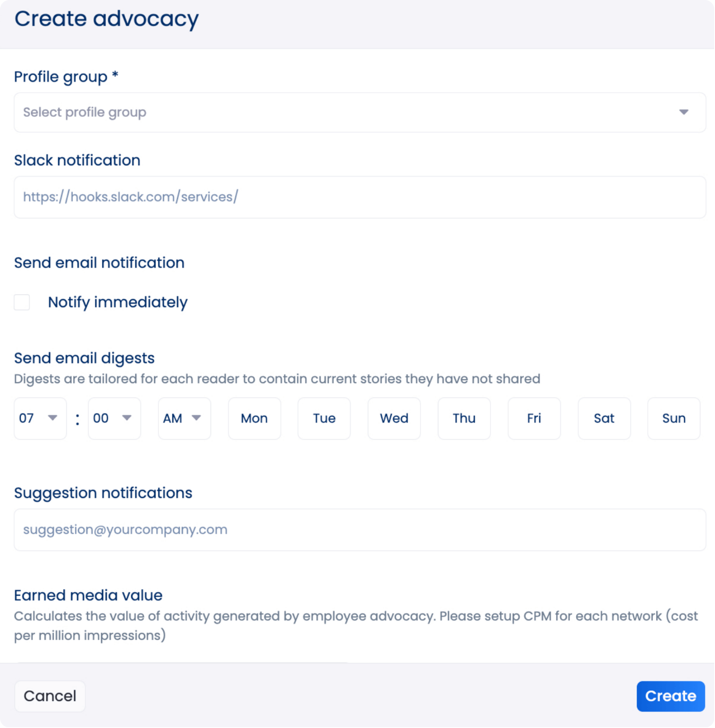Open the Profile group dropdown
This screenshot has width=715, height=728.
pyautogui.click(x=350, y=112)
